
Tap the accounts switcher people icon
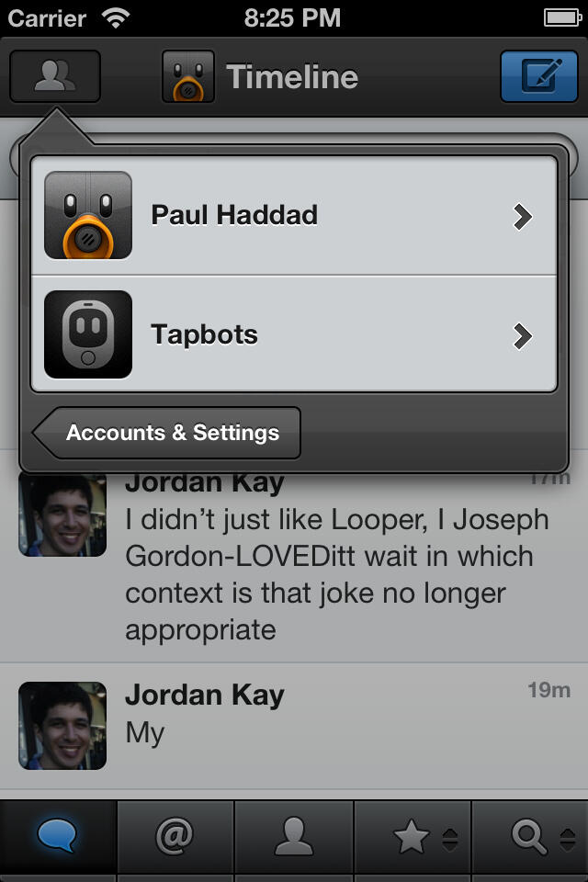pyautogui.click(x=54, y=76)
